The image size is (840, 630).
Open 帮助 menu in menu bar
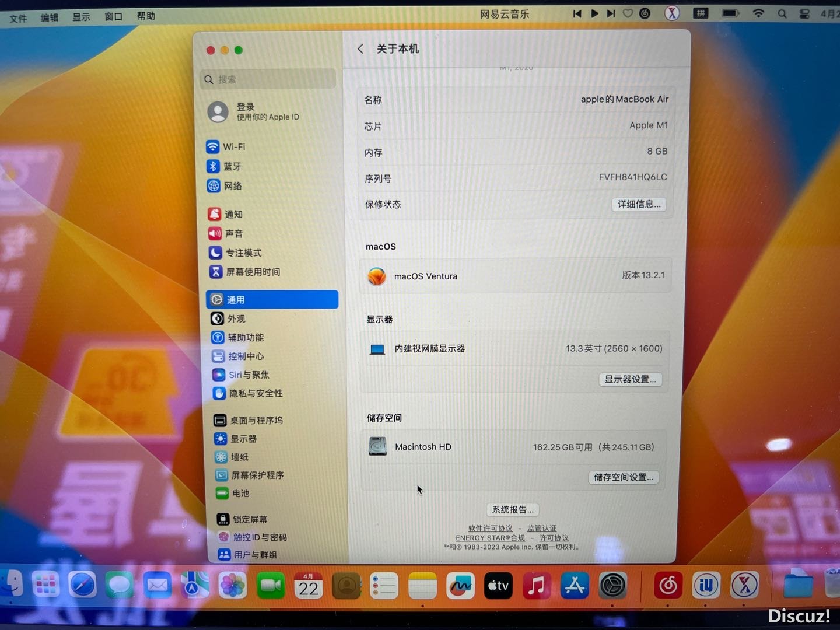146,16
